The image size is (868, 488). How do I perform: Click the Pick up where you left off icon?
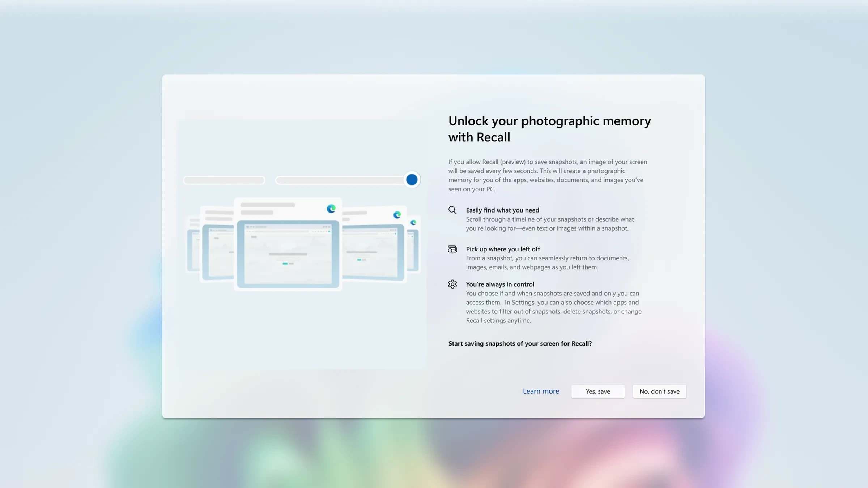tap(452, 249)
